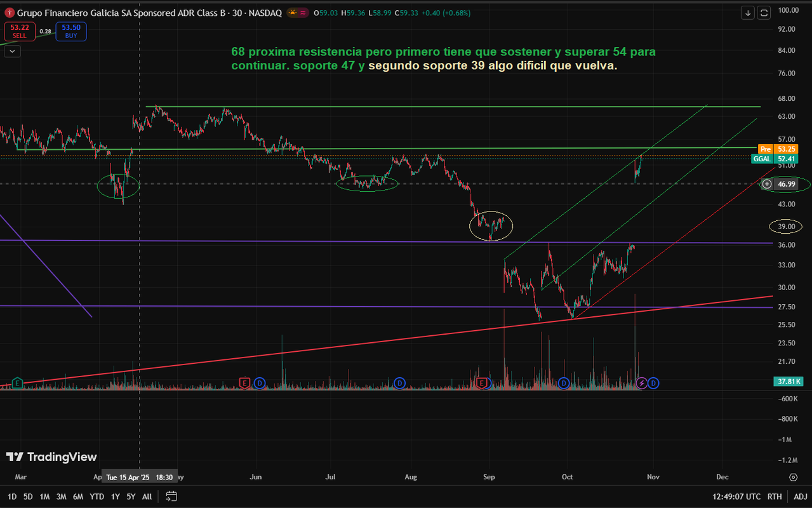Select the 3M time range
Viewport: 812px width, 508px height.
click(61, 497)
